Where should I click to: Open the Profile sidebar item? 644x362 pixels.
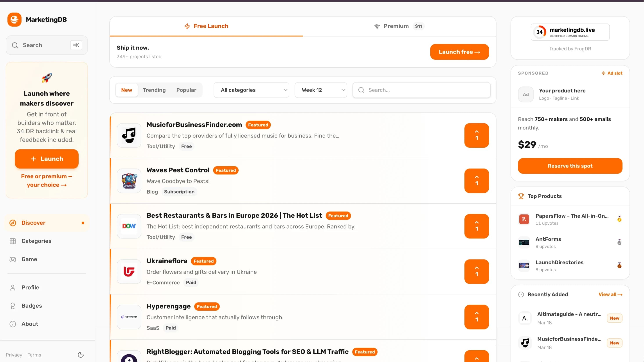pyautogui.click(x=30, y=287)
